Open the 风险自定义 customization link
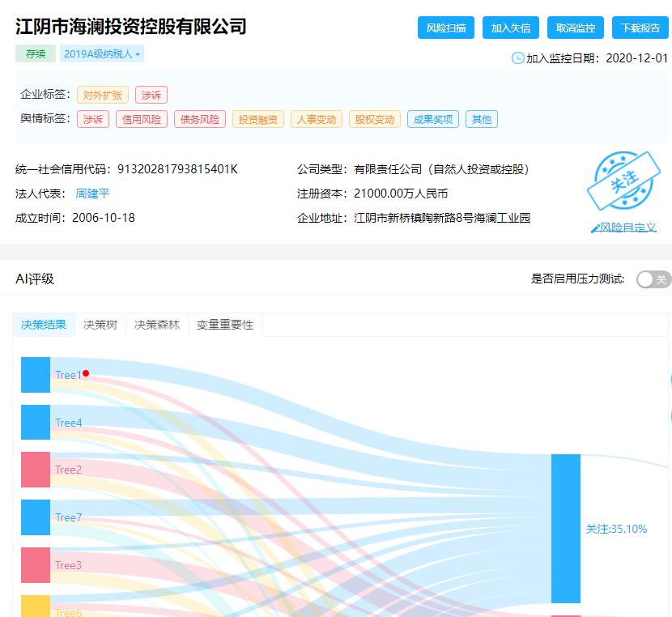 [626, 228]
